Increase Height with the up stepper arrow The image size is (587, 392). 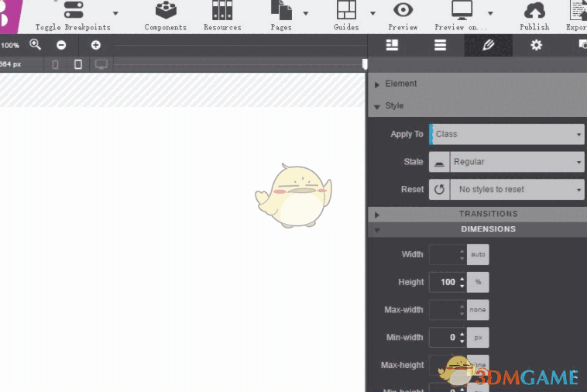click(462, 279)
